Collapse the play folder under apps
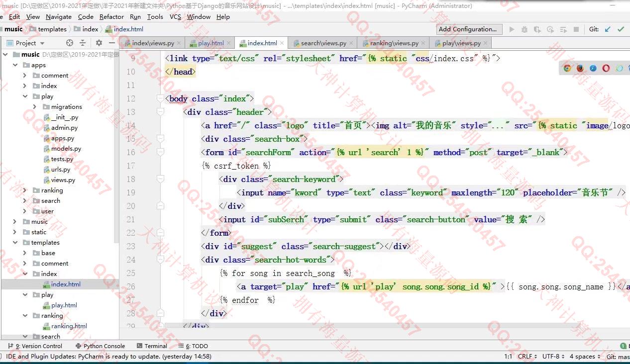The width and height of the screenshot is (630, 364). (25, 96)
